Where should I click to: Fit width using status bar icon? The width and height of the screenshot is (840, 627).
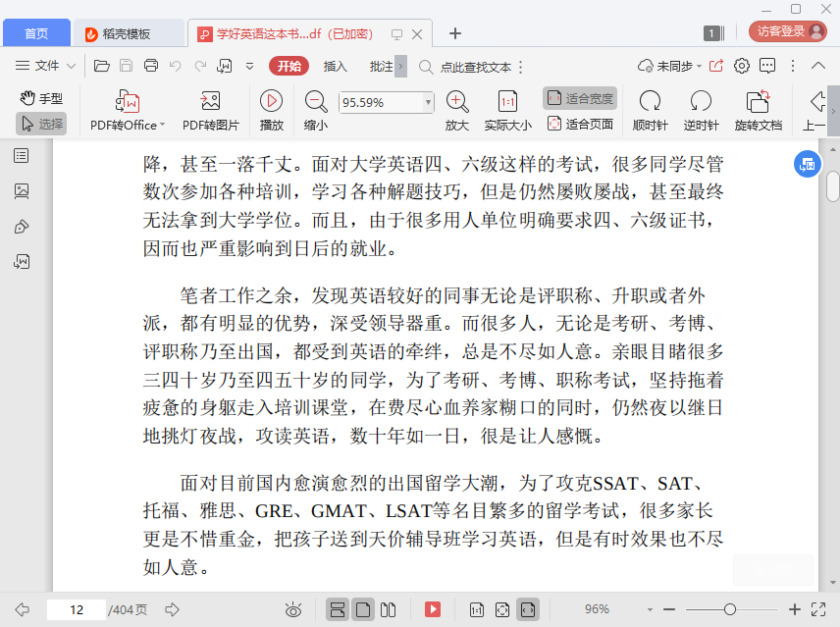coord(528,609)
